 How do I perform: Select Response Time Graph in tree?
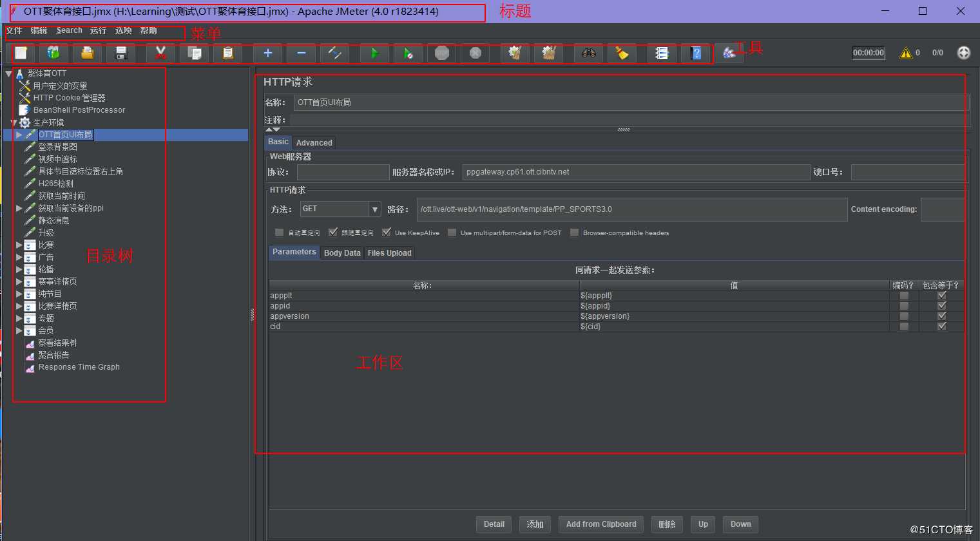79,367
